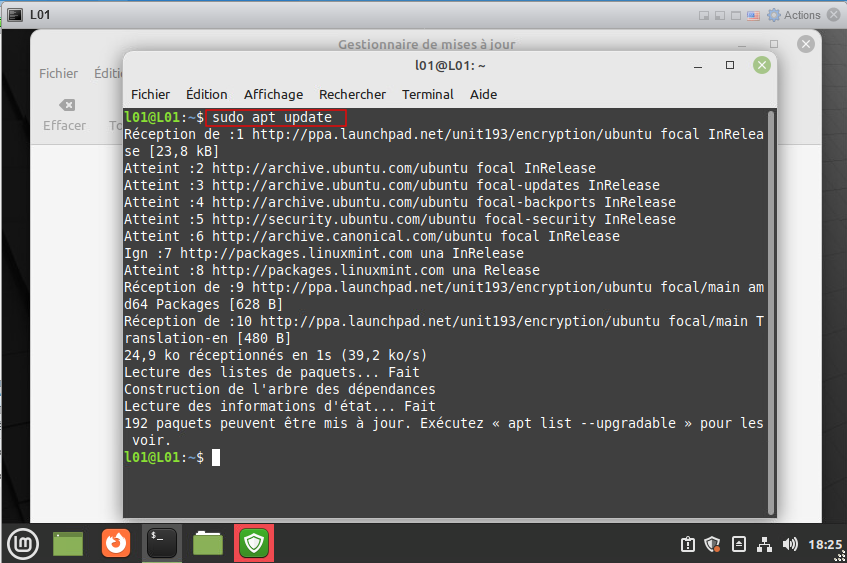Open the Rechercher menu
The width and height of the screenshot is (847, 563).
[x=352, y=94]
